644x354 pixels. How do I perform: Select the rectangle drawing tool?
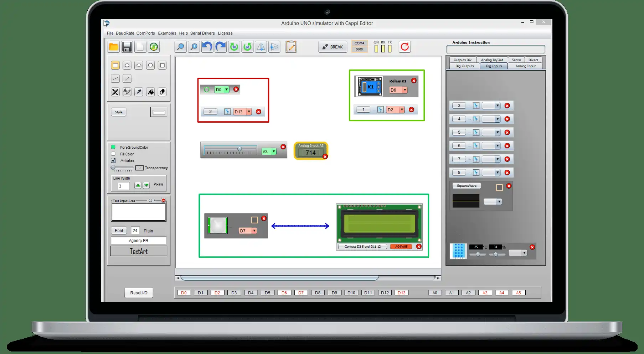[x=115, y=65]
